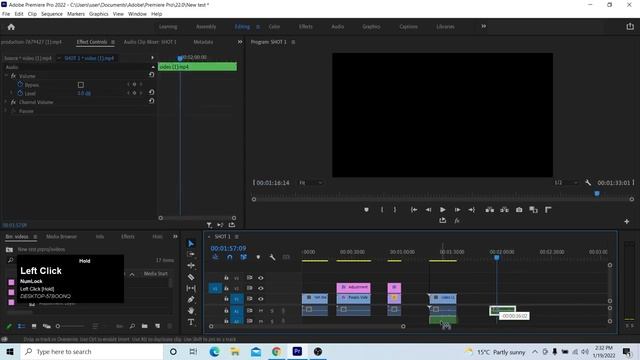640x360 pixels.
Task: Open the Sequence menu
Action: point(52,14)
